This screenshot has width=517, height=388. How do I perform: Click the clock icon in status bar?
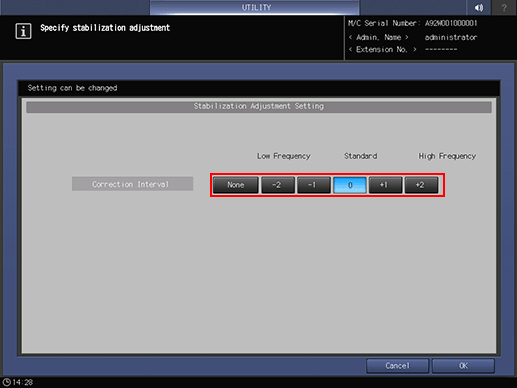6,382
